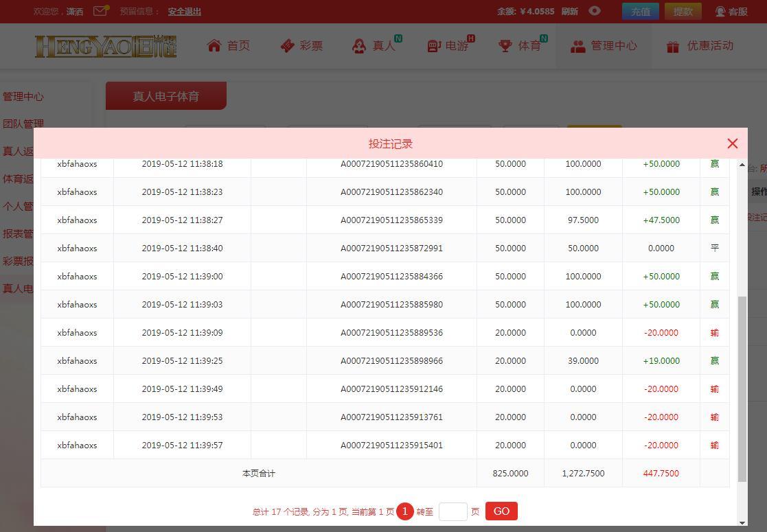Refresh balance with 刷新
Image resolution: width=767 pixels, height=532 pixels.
coord(569,11)
